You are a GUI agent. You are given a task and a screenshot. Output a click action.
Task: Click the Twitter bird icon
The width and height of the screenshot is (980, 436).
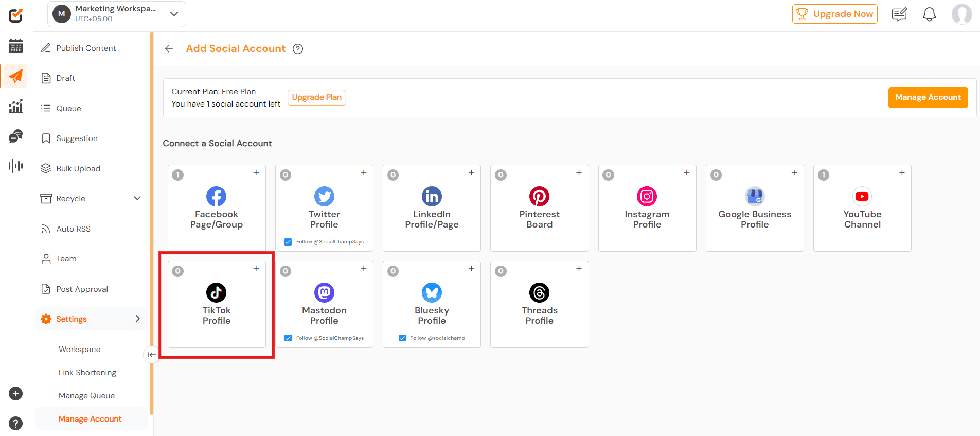tap(324, 196)
